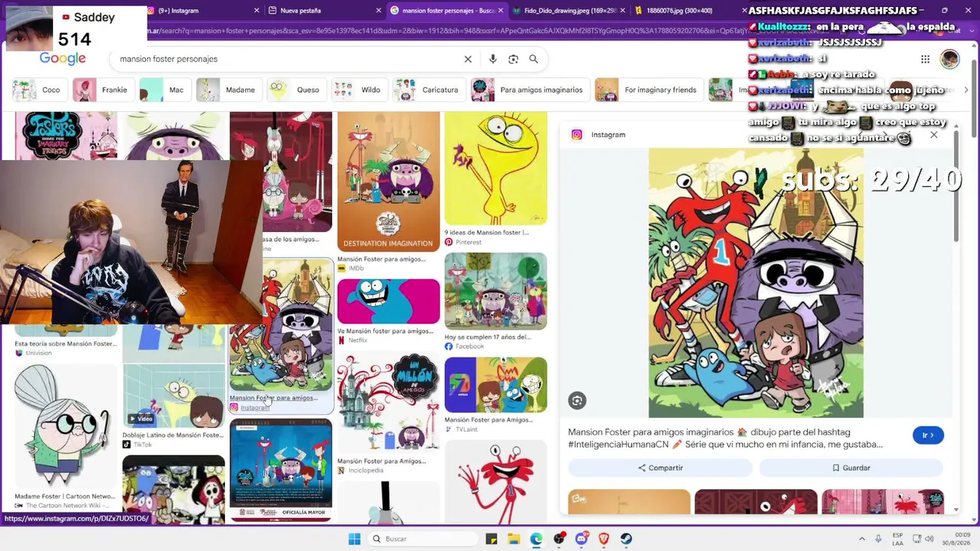Image resolution: width=980 pixels, height=551 pixels.
Task: Open the Netflix blue Bloo thumbnail
Action: point(388,302)
